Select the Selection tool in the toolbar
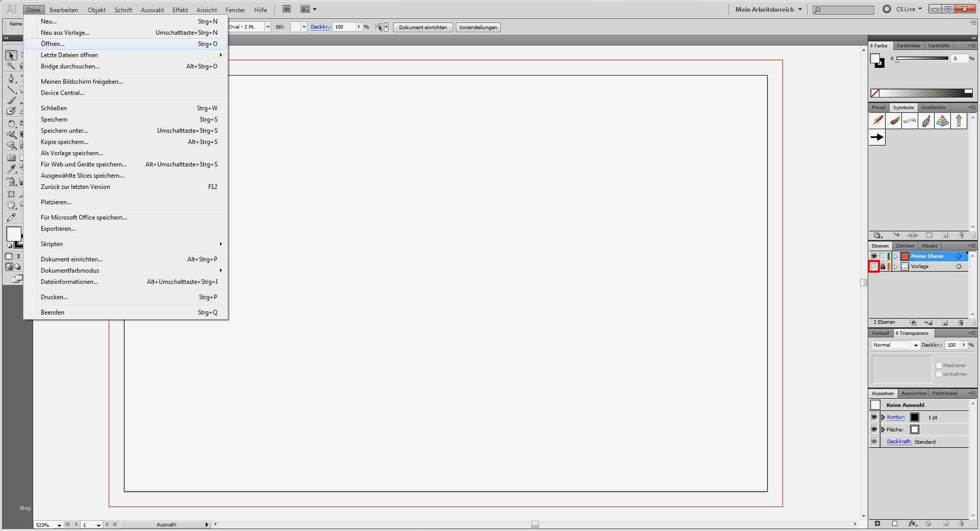The width and height of the screenshot is (980, 531). 10,55
